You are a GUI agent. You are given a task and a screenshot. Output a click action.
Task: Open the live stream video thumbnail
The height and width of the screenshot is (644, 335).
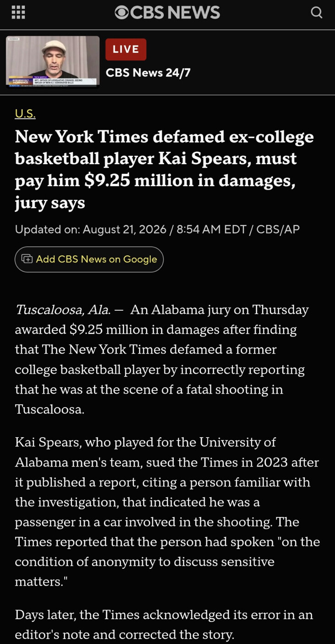tap(53, 61)
